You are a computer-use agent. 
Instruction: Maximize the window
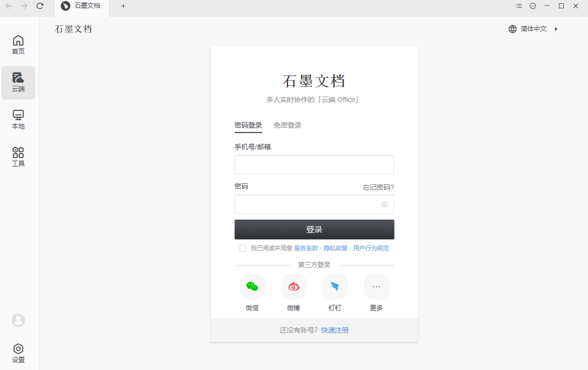[x=562, y=6]
